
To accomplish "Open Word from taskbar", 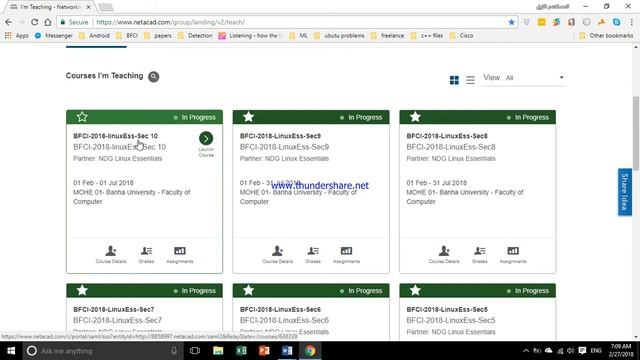I will pyautogui.click(x=287, y=351).
